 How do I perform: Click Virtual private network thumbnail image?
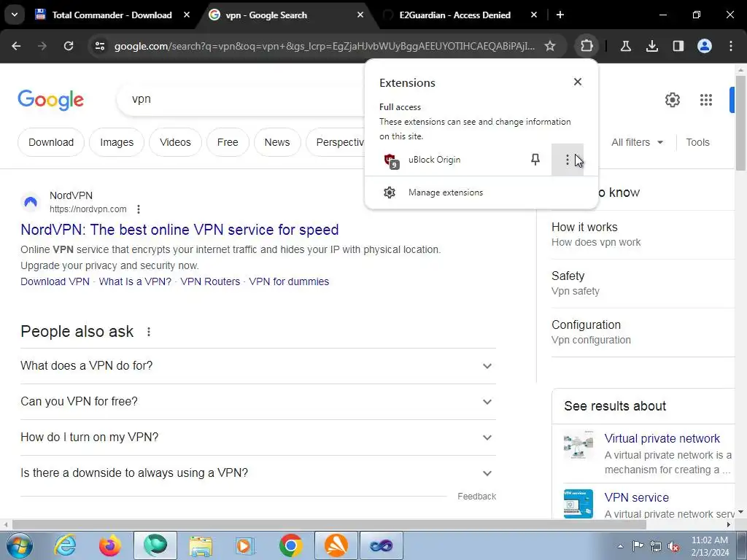[578, 445]
